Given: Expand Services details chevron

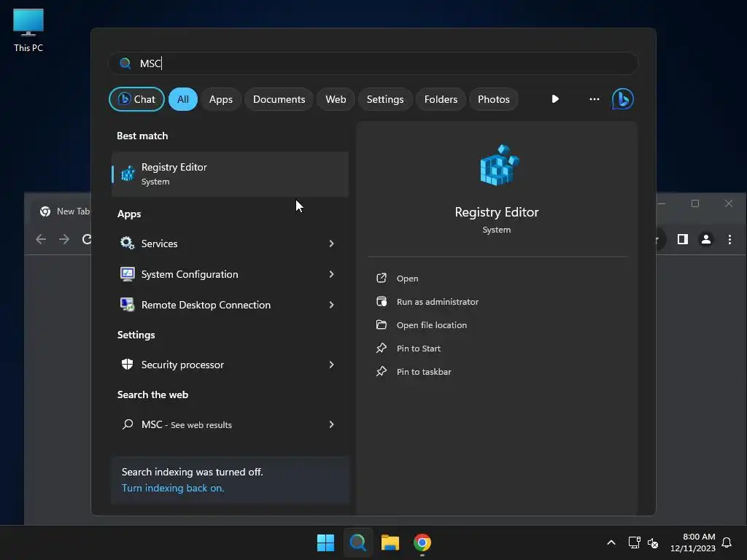Looking at the screenshot, I should click(332, 244).
